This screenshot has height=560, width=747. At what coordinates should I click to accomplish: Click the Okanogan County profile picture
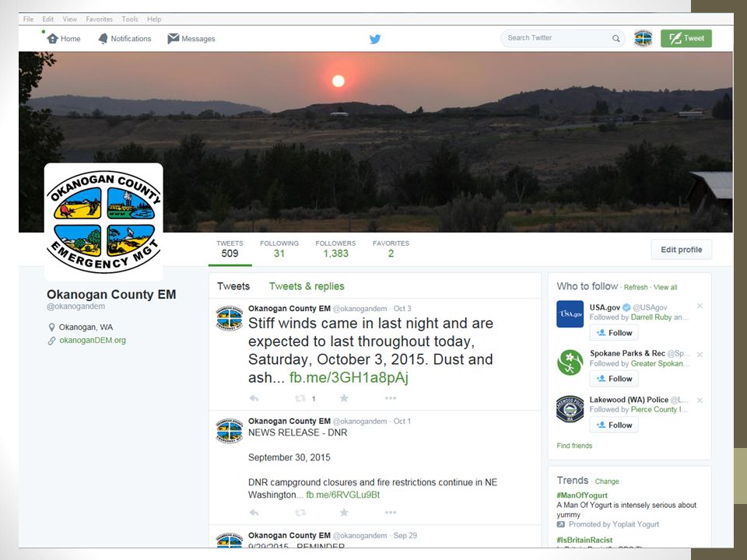(x=103, y=222)
